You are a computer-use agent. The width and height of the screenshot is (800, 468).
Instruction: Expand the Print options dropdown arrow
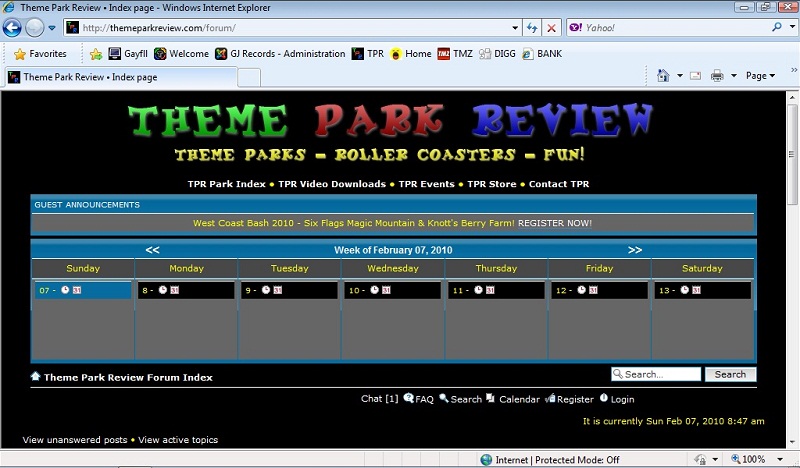pyautogui.click(x=734, y=76)
